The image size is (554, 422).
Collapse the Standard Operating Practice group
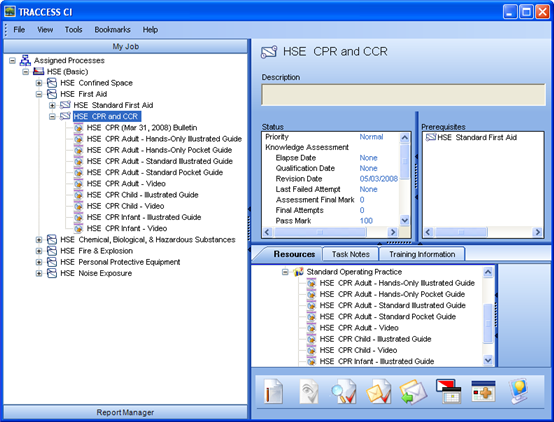click(285, 272)
